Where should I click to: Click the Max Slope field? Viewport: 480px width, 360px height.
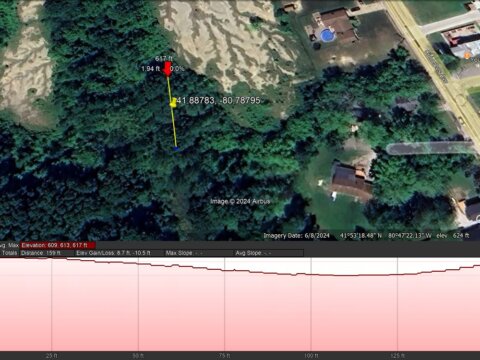click(x=184, y=253)
